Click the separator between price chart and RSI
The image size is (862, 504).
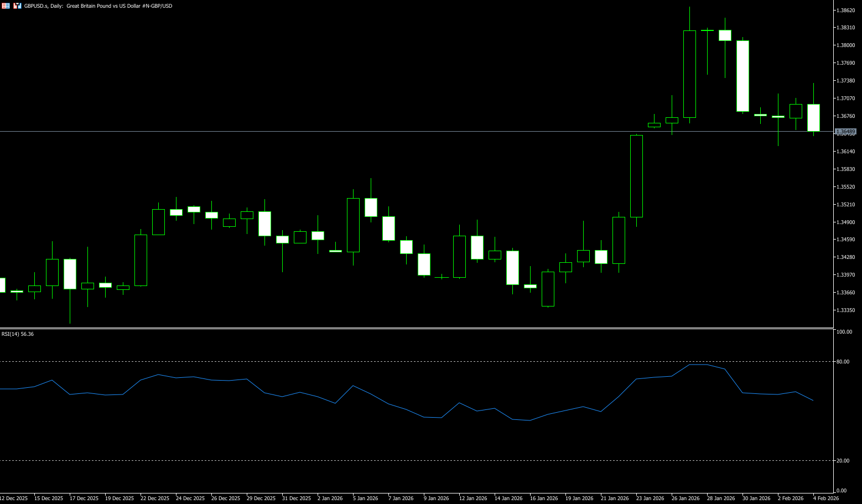(387, 329)
